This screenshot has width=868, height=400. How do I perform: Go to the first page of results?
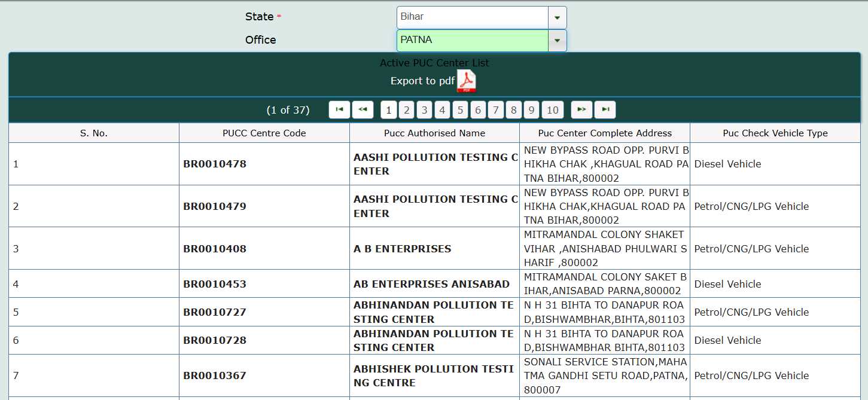pos(339,109)
